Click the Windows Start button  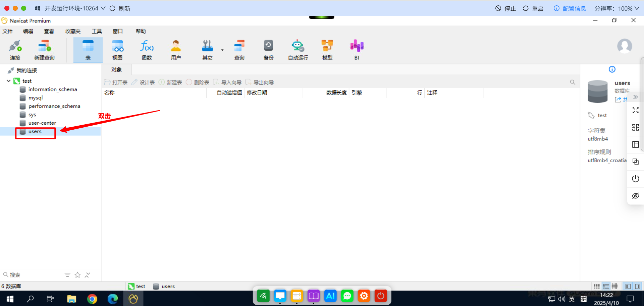[10, 299]
